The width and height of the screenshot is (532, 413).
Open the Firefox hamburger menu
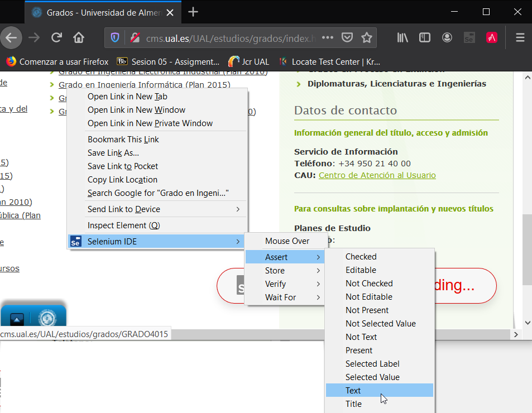click(520, 37)
